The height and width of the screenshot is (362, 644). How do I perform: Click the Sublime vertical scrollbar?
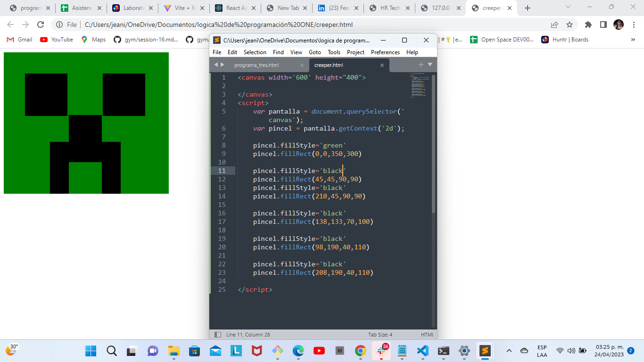[x=433, y=144]
